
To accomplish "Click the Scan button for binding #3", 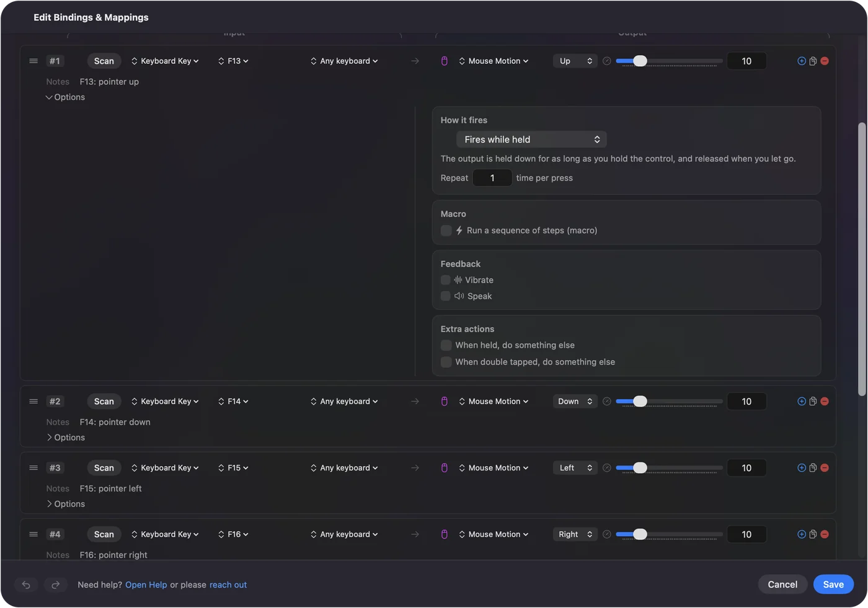I will pyautogui.click(x=104, y=467).
